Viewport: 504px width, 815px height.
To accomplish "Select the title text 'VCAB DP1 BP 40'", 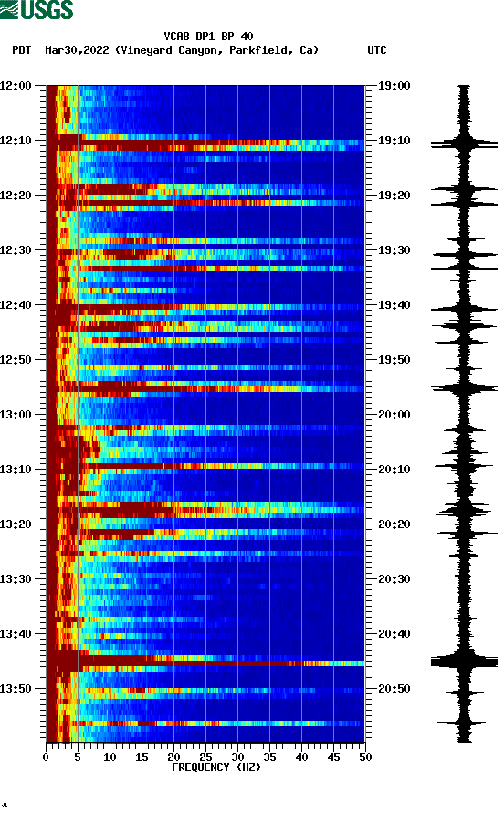I will point(208,37).
